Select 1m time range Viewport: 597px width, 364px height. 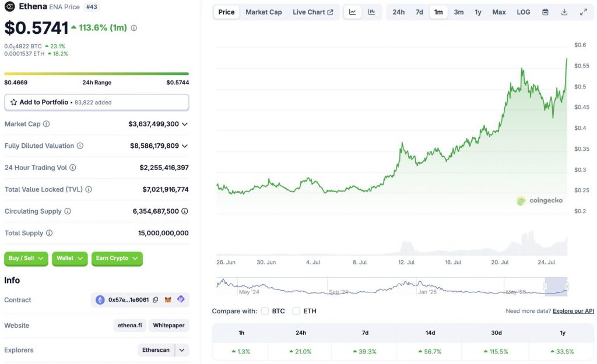click(x=438, y=12)
